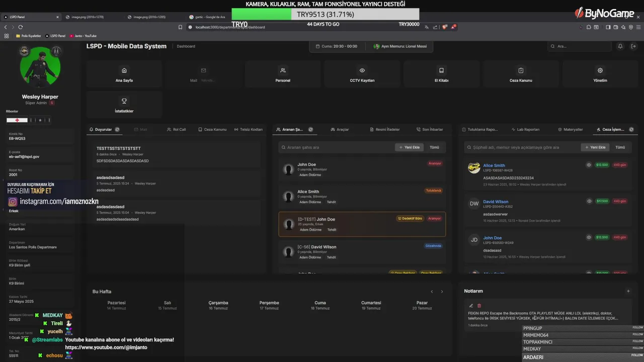The height and width of the screenshot is (362, 644).
Task: Switch to the Rol Call tab
Action: (176, 129)
